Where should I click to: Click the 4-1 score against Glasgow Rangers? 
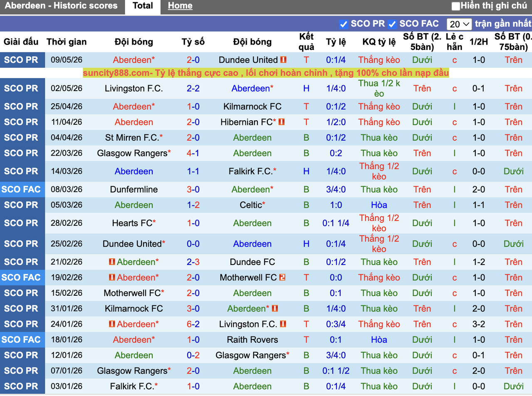point(193,153)
